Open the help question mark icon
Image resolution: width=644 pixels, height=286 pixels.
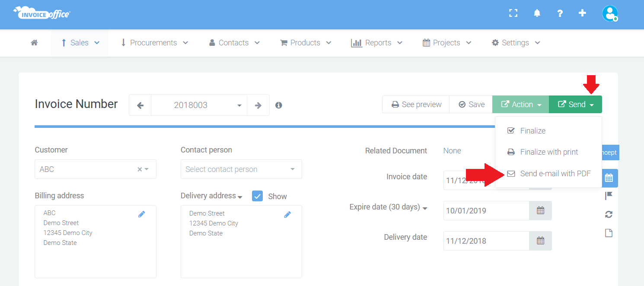tap(560, 13)
